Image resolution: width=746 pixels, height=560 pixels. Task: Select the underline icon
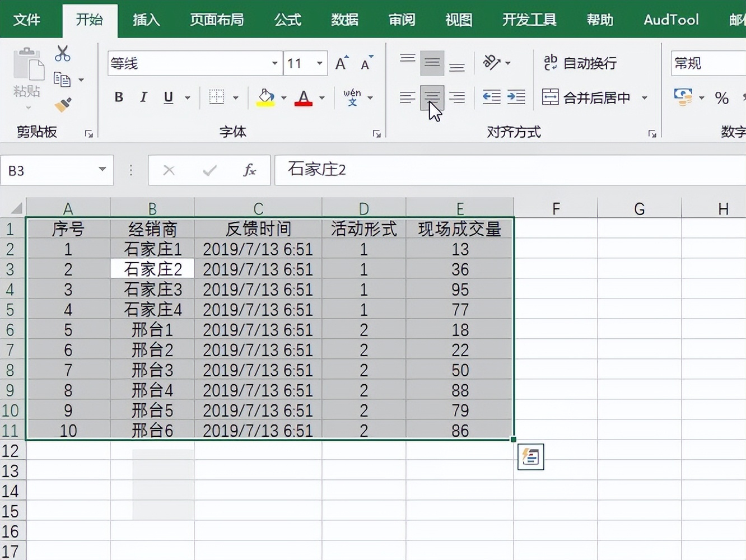[167, 97]
